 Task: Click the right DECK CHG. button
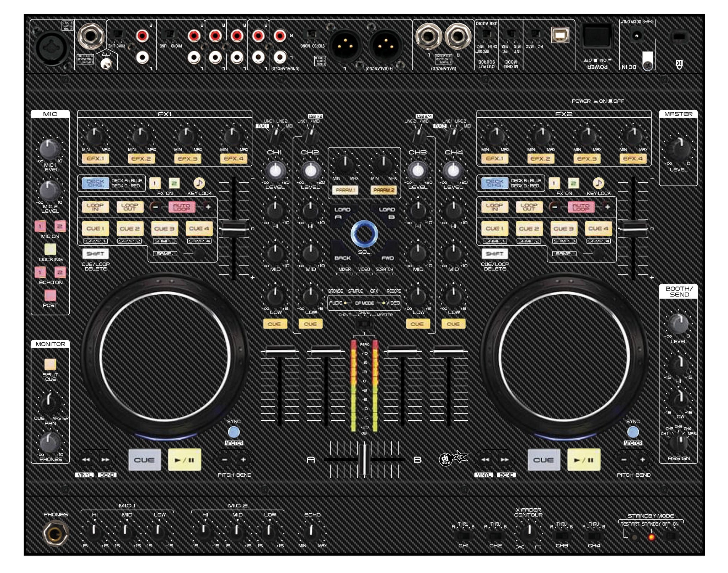click(x=494, y=183)
